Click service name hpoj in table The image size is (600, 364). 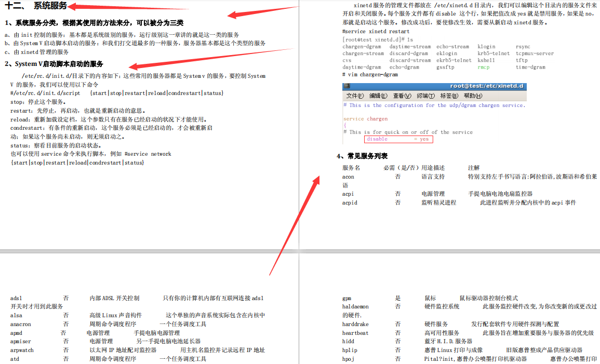[x=348, y=359]
